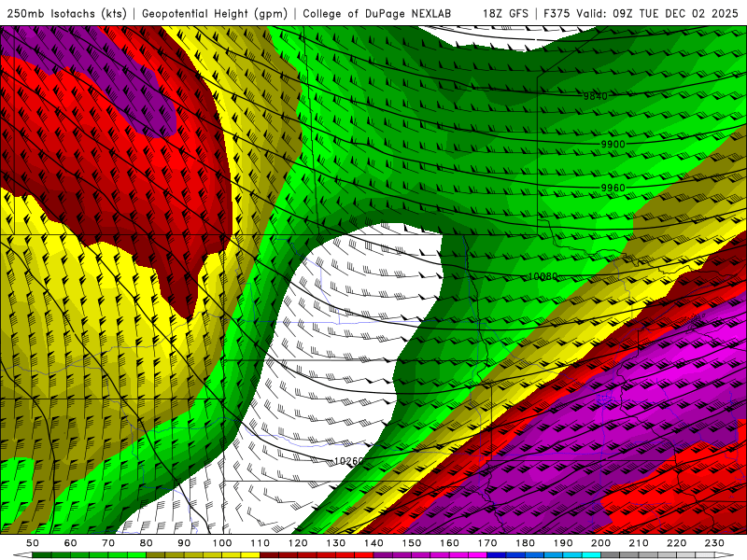Click the 160 value on the color scale
This screenshot has height=560, width=747.
coord(449,543)
